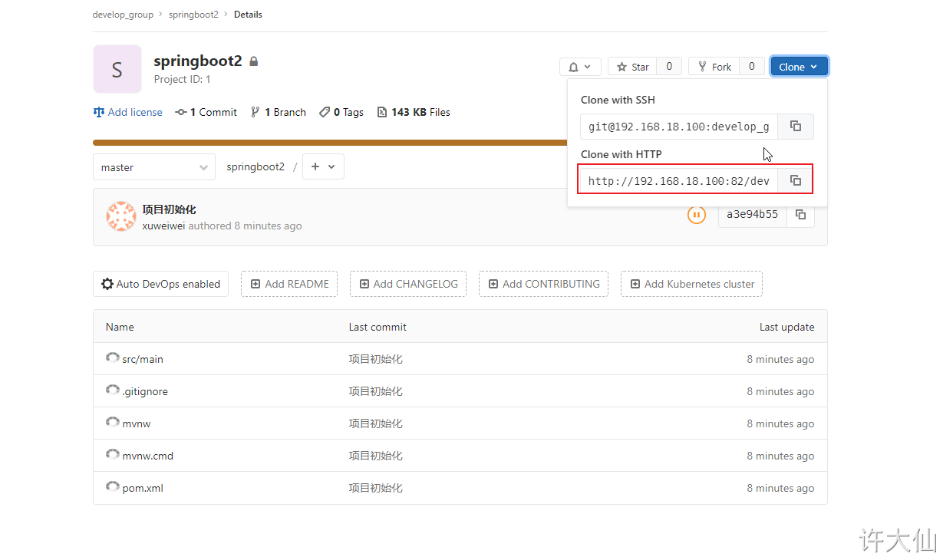Open xuweiwei author profile link
The image size is (943, 560).
click(x=163, y=226)
